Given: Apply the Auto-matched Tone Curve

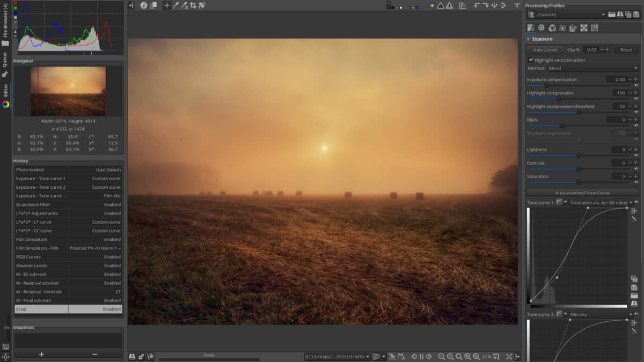Looking at the screenshot, I should pyautogui.click(x=581, y=193).
